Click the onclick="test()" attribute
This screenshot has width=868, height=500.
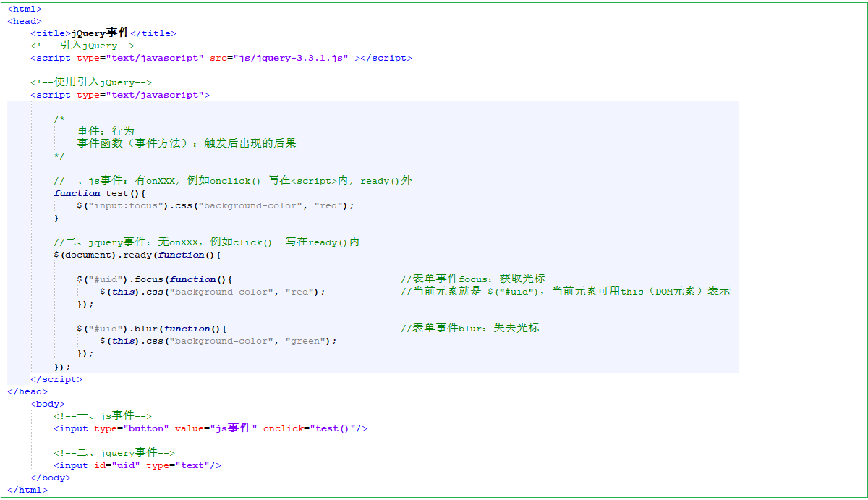(312, 428)
